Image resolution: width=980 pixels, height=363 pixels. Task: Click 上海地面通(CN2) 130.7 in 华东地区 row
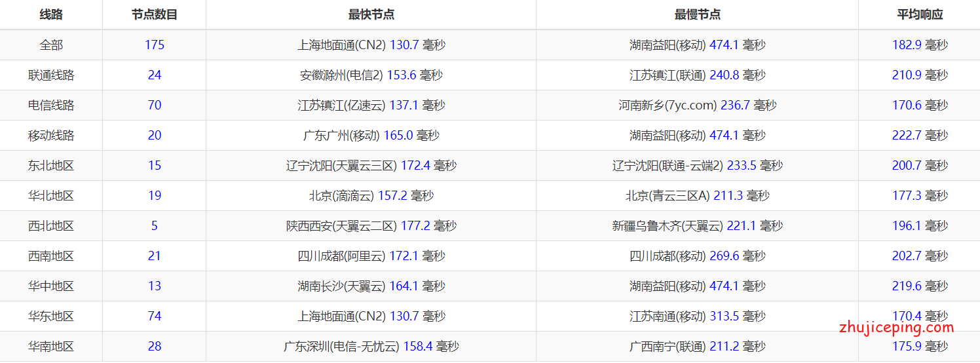coord(371,316)
